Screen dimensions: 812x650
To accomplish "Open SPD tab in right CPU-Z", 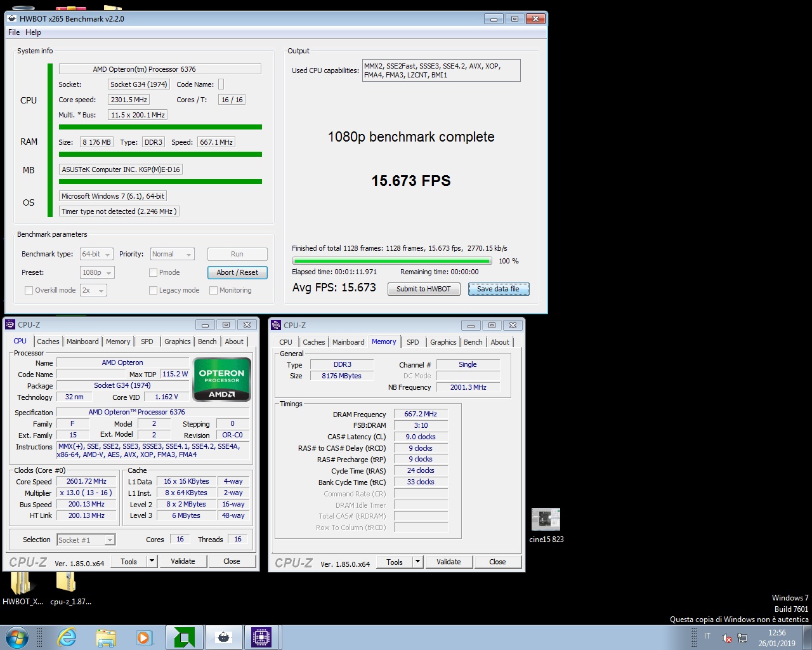I will 412,342.
